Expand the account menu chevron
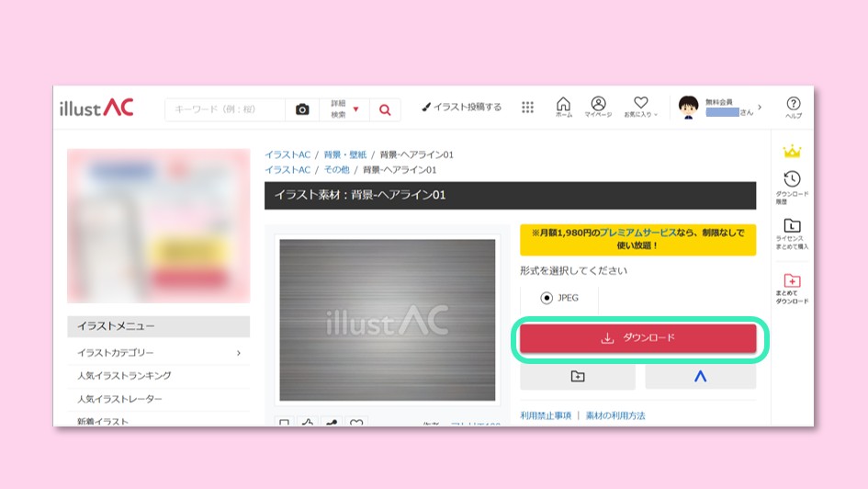868x489 pixels. pos(760,107)
